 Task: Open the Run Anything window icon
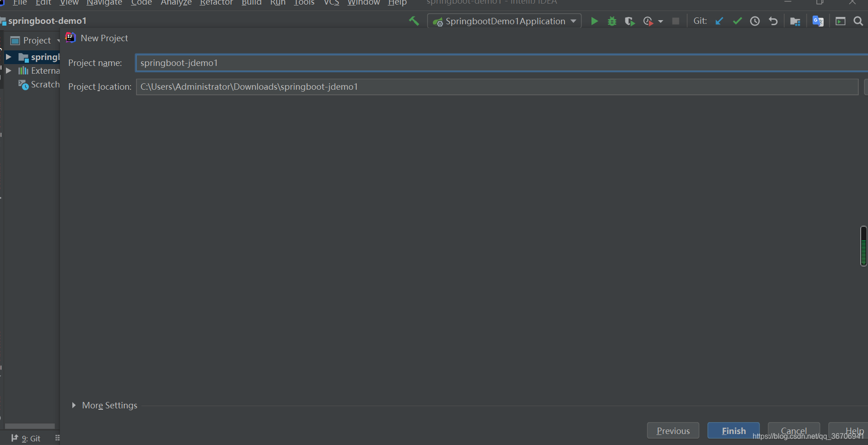click(x=841, y=21)
